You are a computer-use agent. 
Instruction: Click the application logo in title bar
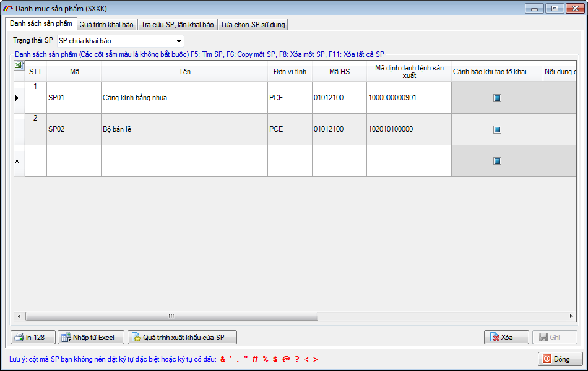click(x=8, y=8)
